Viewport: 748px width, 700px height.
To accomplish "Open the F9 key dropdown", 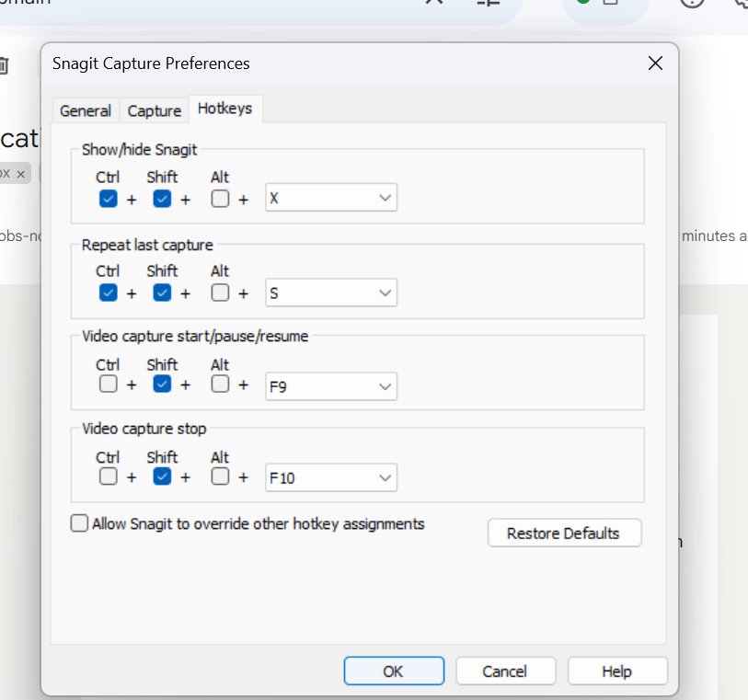I will point(331,386).
